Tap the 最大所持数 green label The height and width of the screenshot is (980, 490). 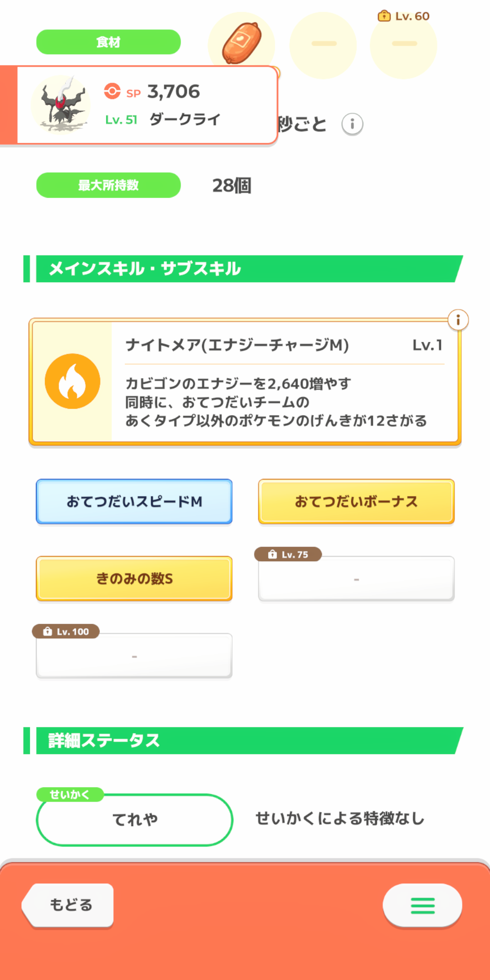[108, 185]
